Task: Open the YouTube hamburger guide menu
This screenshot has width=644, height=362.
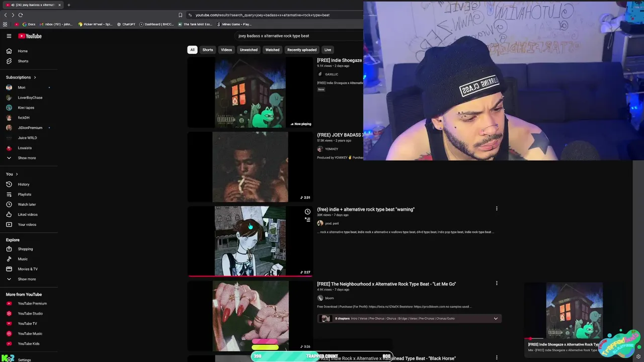Action: pos(9,36)
